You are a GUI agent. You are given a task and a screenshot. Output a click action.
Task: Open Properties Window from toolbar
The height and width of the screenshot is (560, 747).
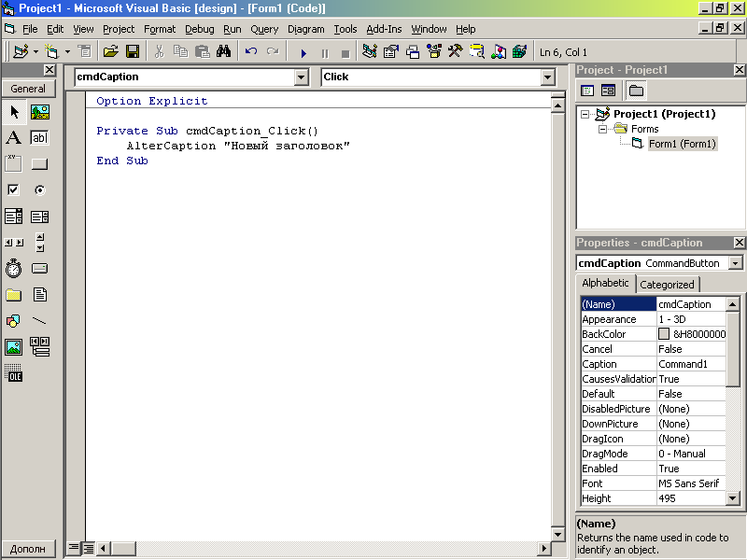[x=391, y=51]
